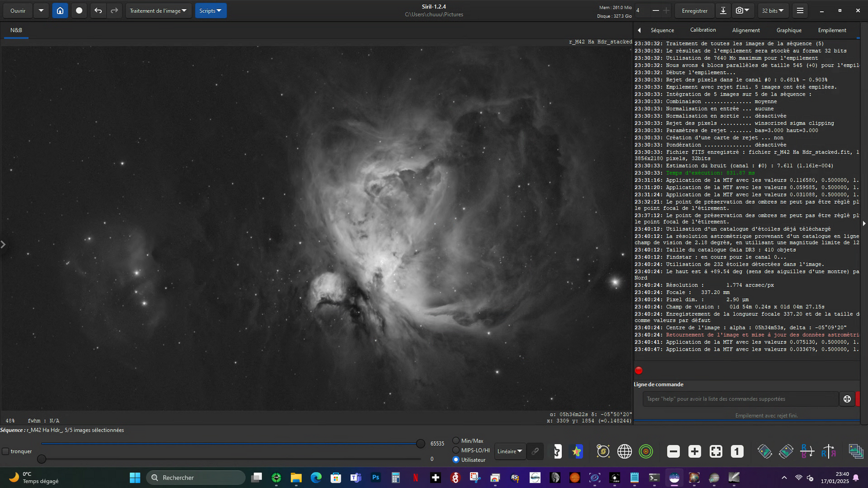
Task: Click the undo arrow icon
Action: pos(98,10)
